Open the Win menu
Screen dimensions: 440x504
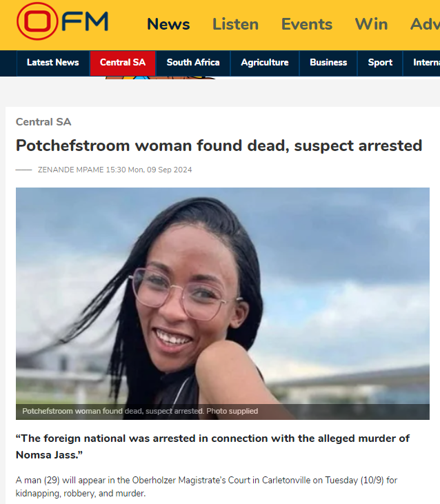click(x=371, y=24)
